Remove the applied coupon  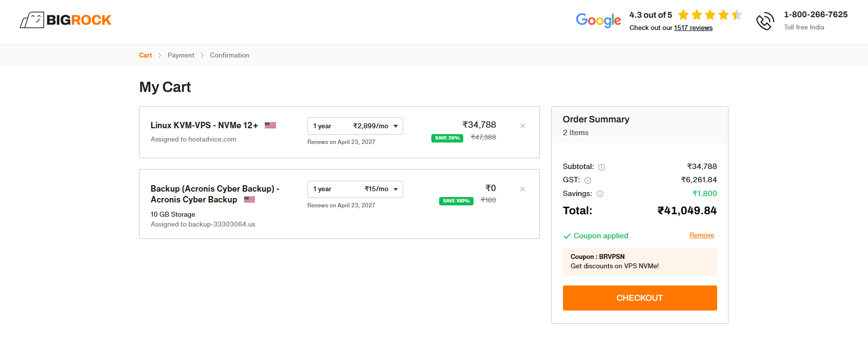[701, 235]
